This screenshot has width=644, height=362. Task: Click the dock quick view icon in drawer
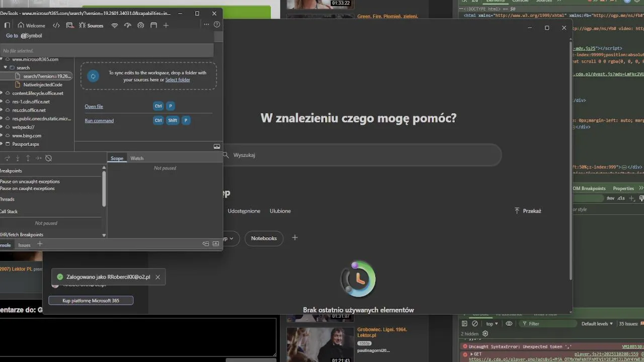tap(206, 244)
